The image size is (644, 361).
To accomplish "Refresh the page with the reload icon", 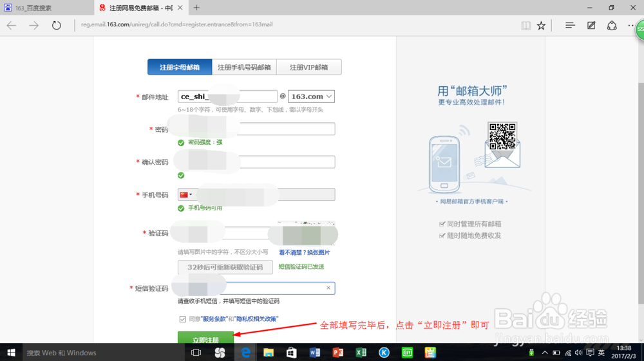I will pos(56,26).
